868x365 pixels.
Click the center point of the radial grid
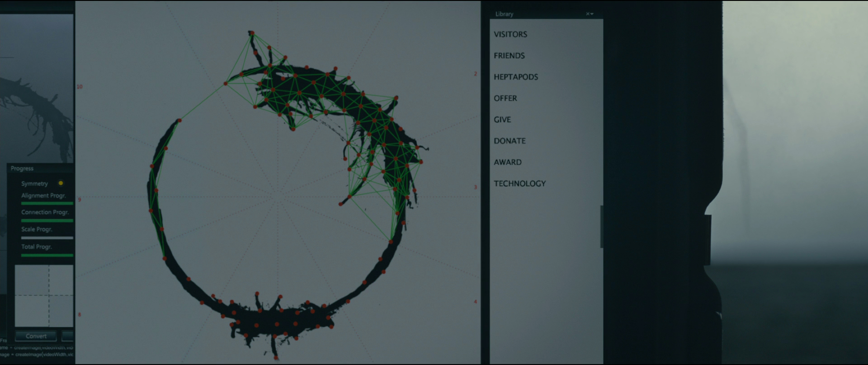pos(277,197)
